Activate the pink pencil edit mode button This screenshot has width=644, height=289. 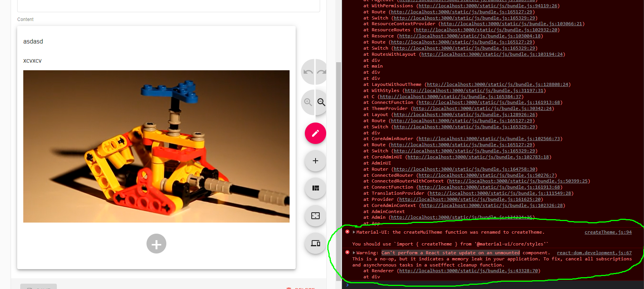[316, 133]
